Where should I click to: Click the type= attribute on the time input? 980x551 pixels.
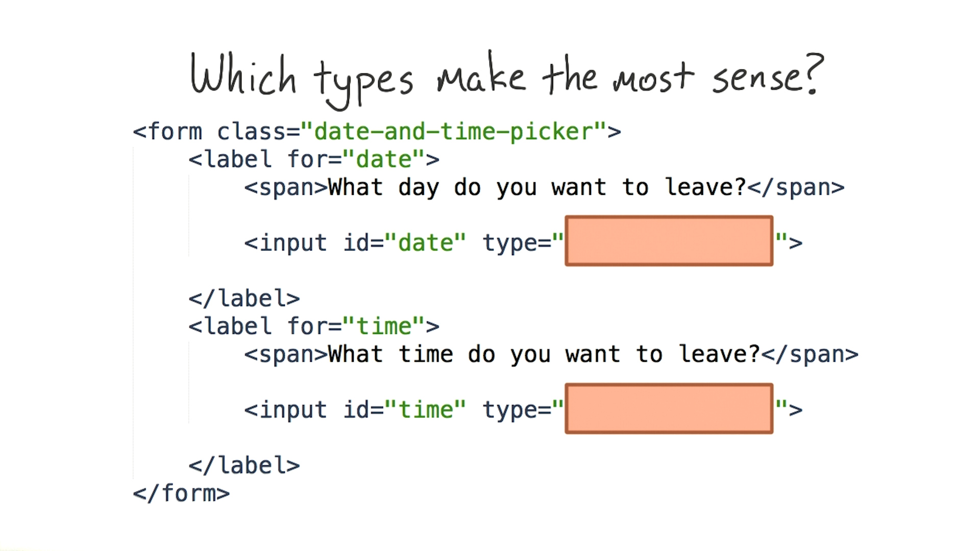coord(517,410)
